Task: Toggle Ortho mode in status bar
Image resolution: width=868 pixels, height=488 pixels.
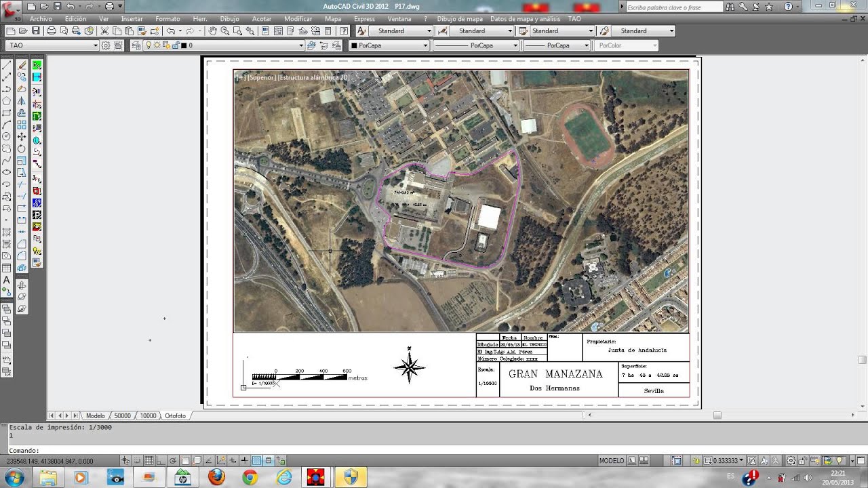Action: [160, 461]
